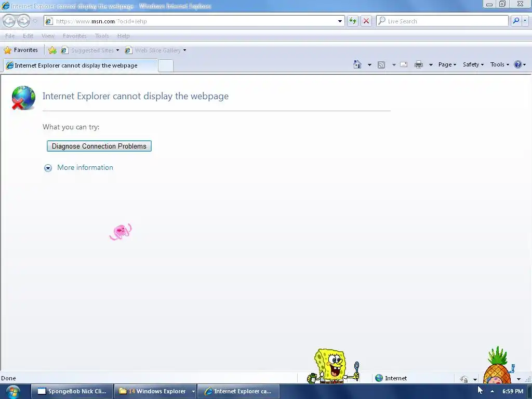Open the Safety command bar menu
Screen dimensions: 532x399
tap(473, 64)
